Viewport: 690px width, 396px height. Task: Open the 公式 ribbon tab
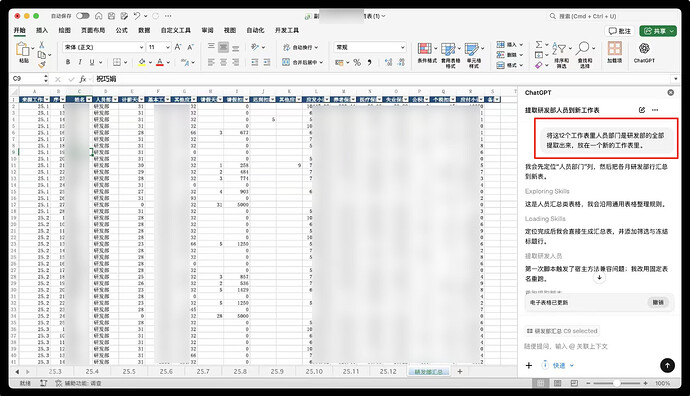121,30
